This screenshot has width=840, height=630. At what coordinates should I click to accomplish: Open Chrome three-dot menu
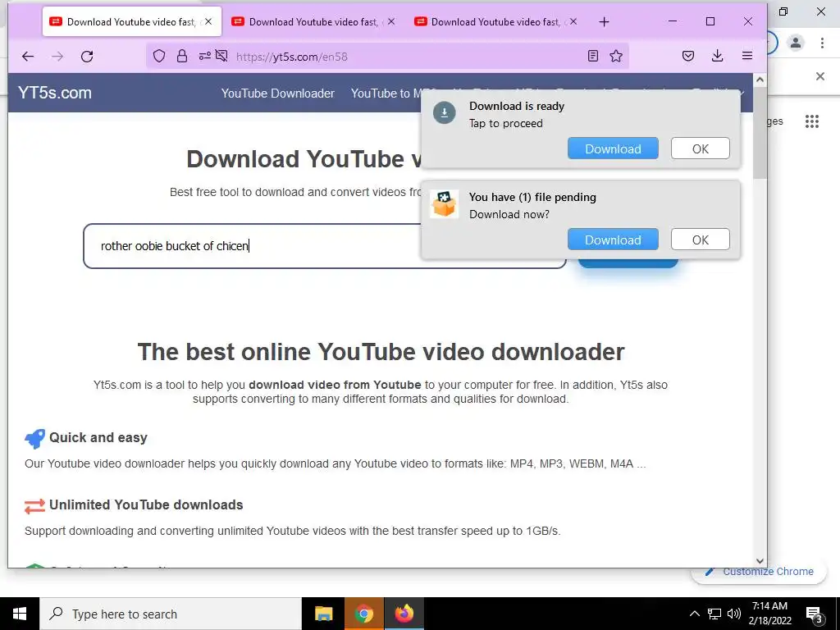(822, 43)
